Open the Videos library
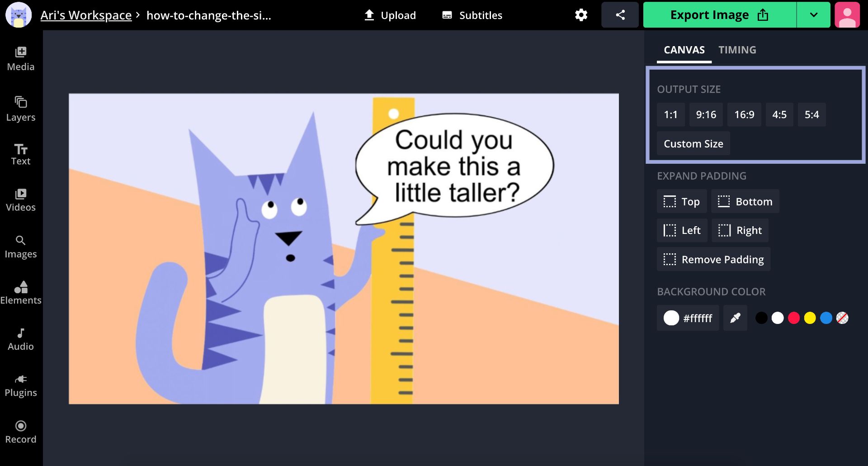 [21, 200]
